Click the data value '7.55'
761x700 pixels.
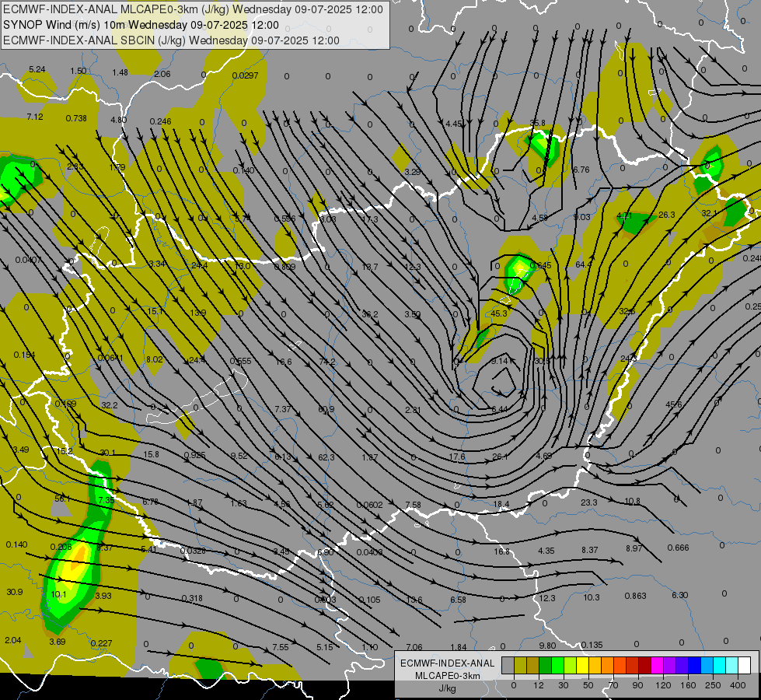281,648
